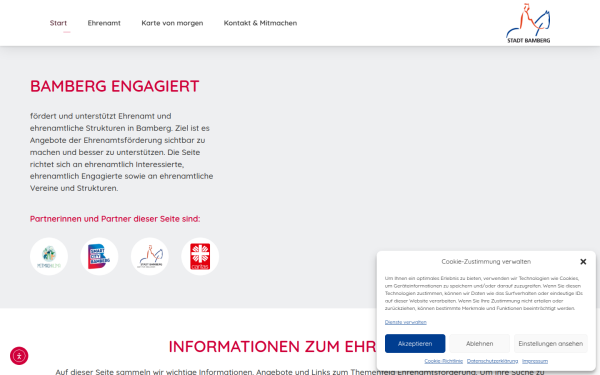600x375 pixels.
Task: Open the Smart City Bamberg partner logo
Action: 99,256
